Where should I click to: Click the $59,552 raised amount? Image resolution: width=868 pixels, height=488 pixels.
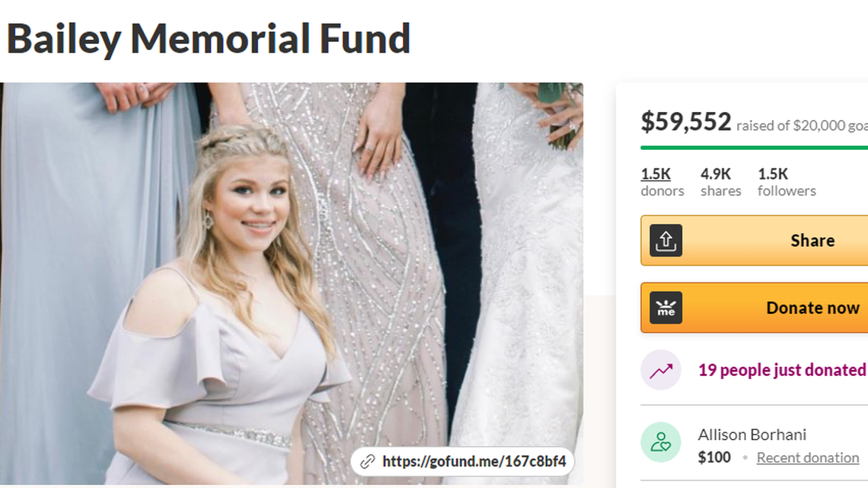[686, 122]
